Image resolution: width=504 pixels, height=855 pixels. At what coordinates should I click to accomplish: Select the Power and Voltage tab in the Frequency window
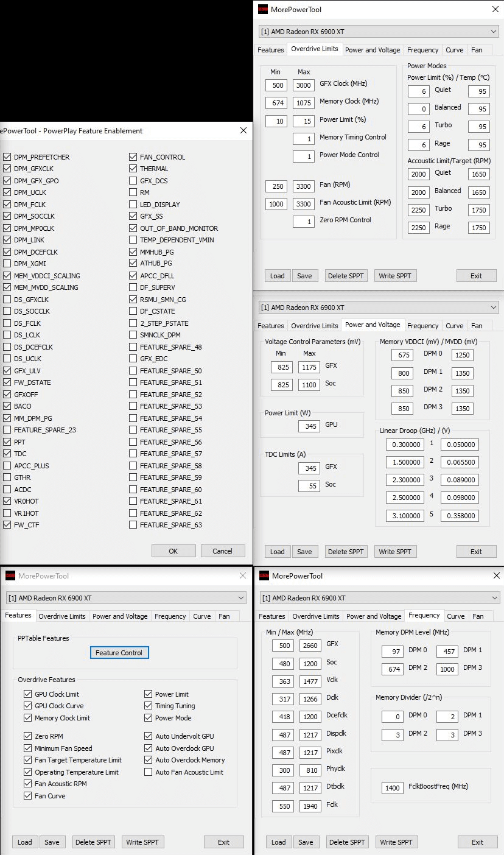(374, 616)
